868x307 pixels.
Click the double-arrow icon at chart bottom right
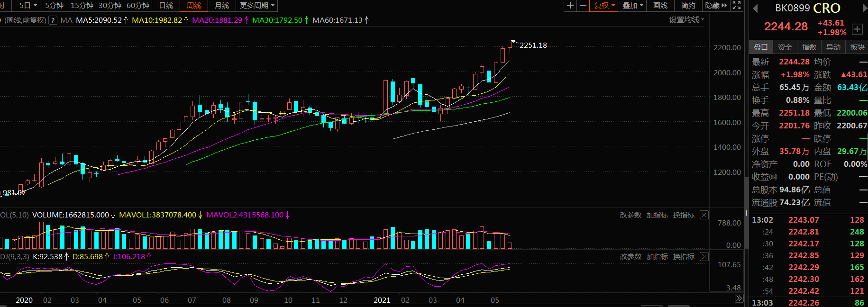coord(739,298)
